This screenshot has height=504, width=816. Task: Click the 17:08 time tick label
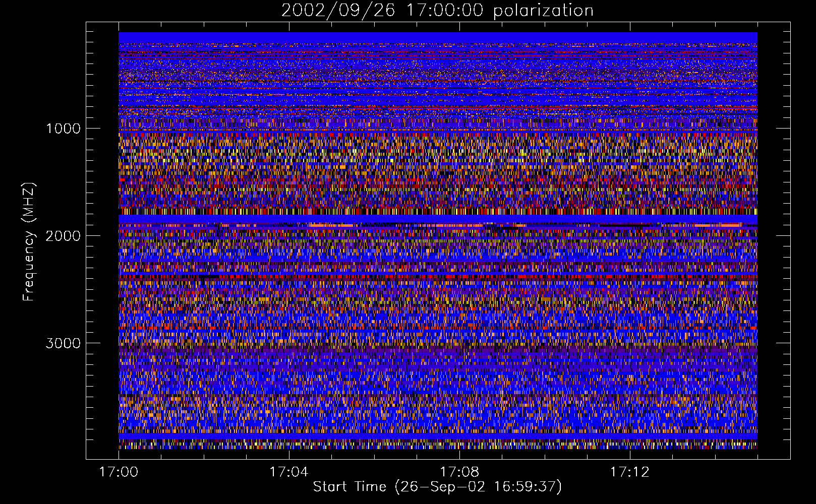click(459, 472)
